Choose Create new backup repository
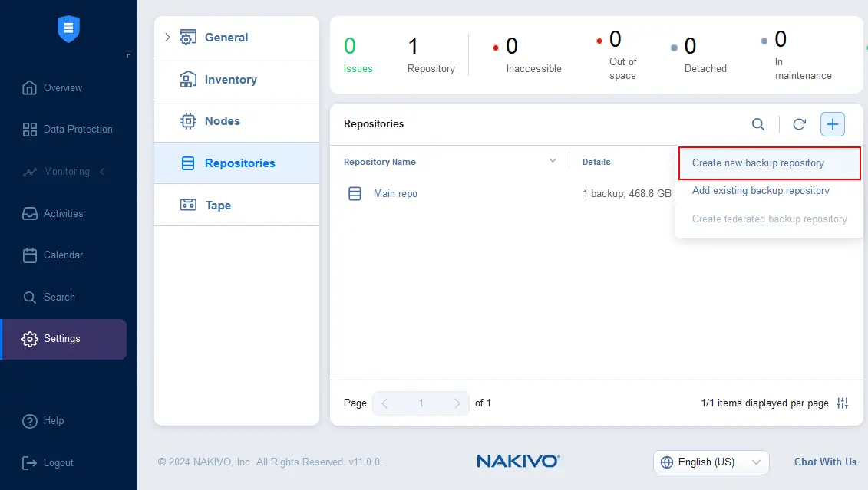Viewport: 868px width, 490px height. pyautogui.click(x=770, y=163)
